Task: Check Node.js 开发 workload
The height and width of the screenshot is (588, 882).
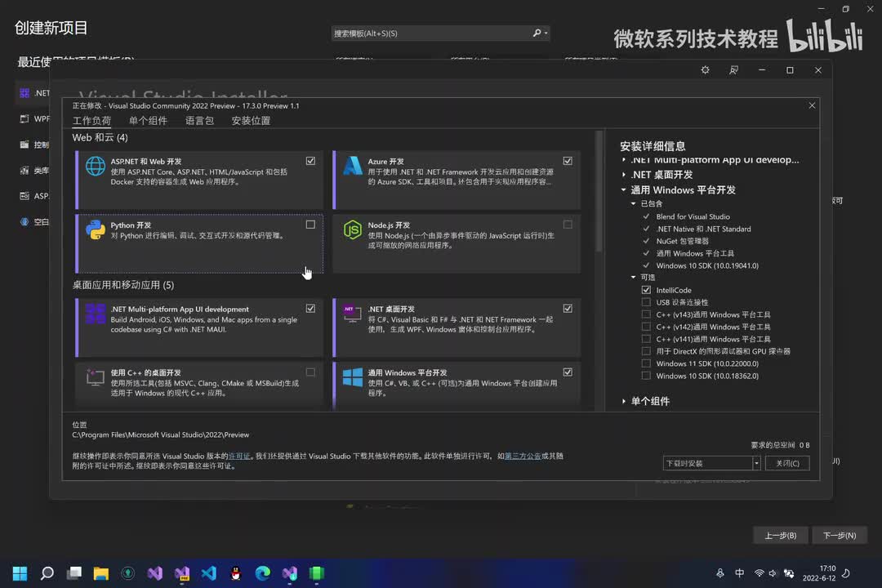Action: [x=568, y=225]
